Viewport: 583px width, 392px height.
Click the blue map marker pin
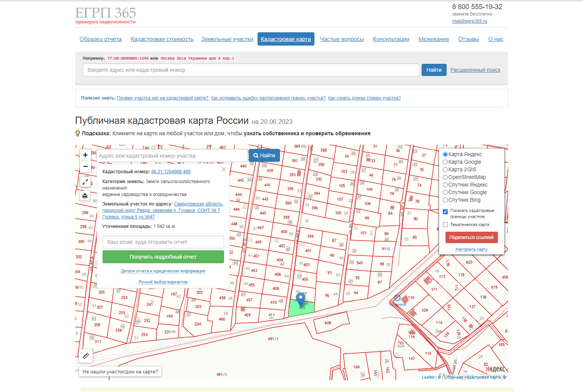pyautogui.click(x=301, y=299)
